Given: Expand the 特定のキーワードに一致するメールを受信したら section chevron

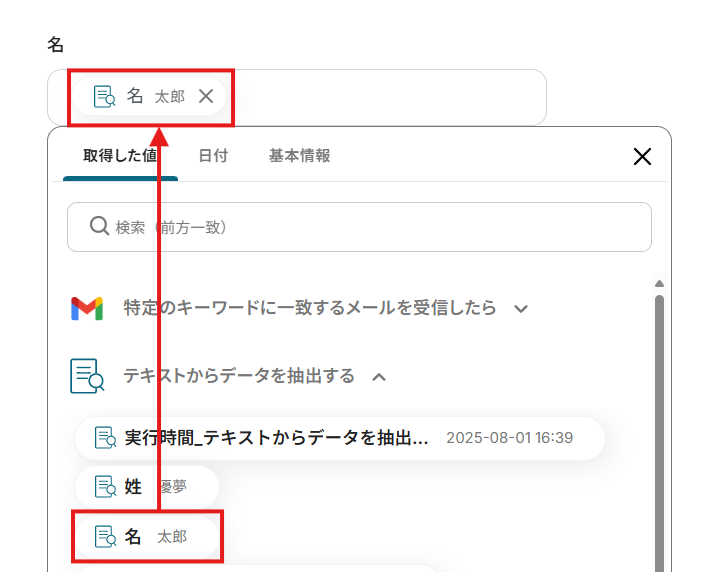Looking at the screenshot, I should (520, 309).
